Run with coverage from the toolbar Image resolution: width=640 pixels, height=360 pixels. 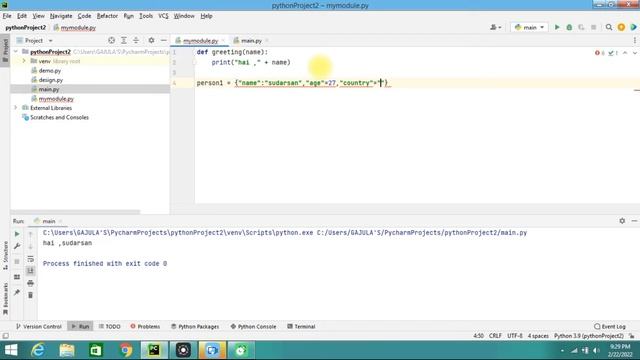pos(581,27)
